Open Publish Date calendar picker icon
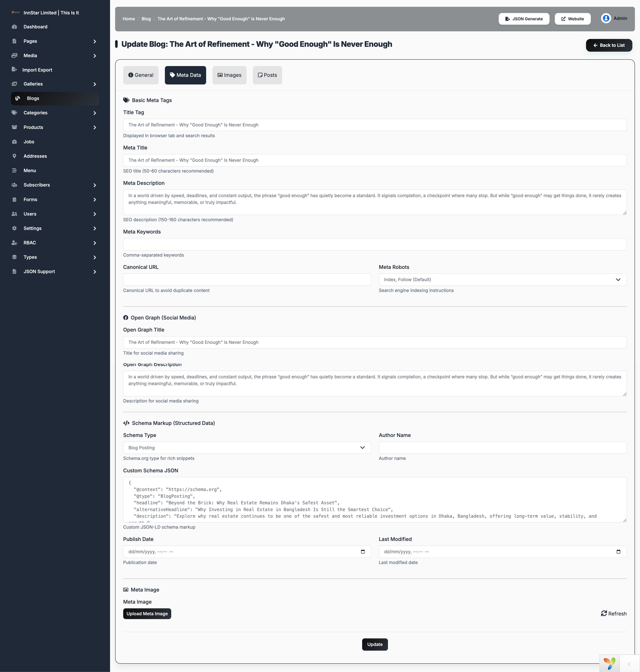This screenshot has width=640, height=672. click(363, 552)
